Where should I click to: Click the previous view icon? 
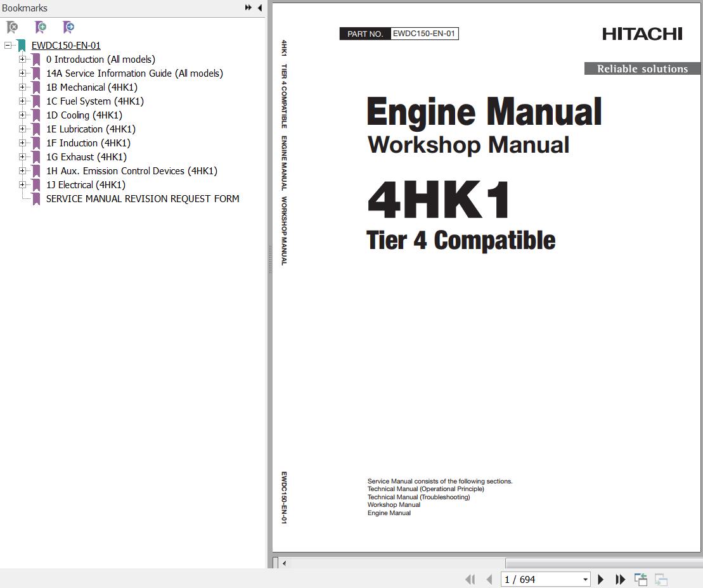(x=641, y=580)
